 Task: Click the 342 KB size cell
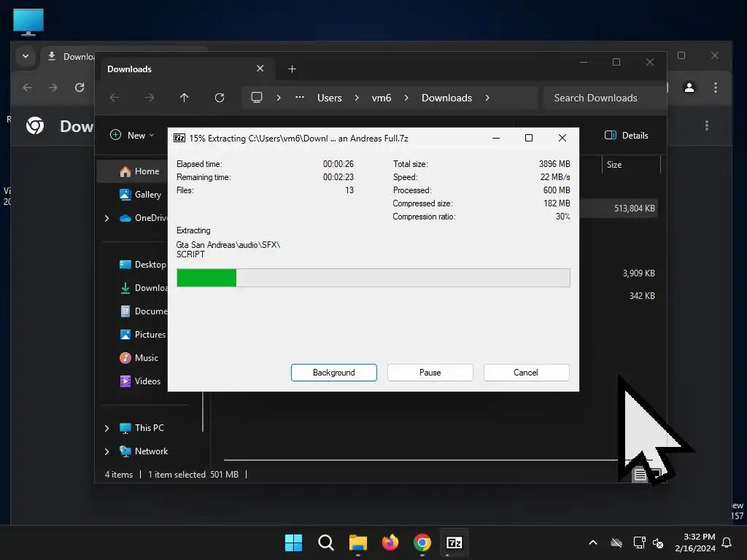click(642, 296)
